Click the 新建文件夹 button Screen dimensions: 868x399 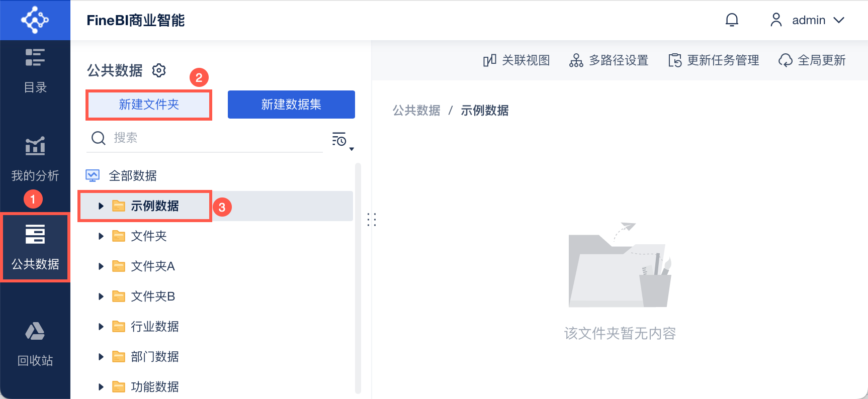(149, 105)
